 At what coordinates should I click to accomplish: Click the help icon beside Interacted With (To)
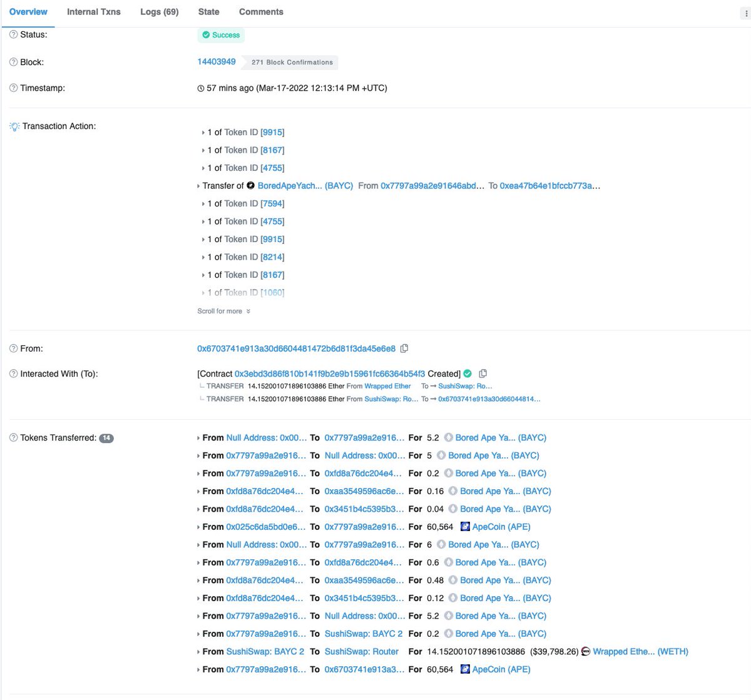14,374
